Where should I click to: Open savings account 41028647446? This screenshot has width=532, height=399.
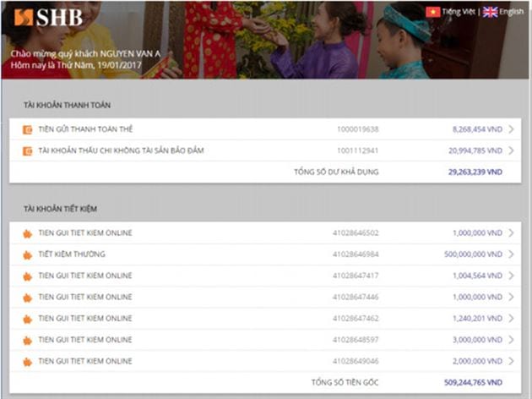coord(356,298)
